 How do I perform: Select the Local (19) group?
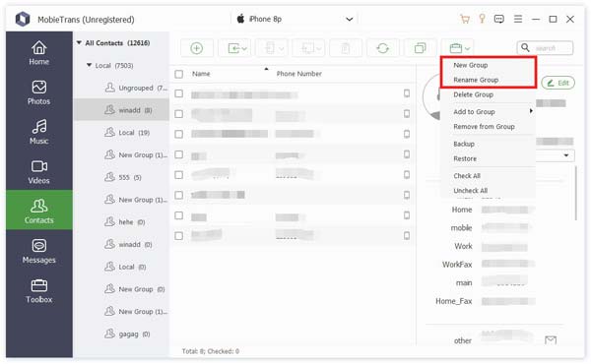click(121, 133)
